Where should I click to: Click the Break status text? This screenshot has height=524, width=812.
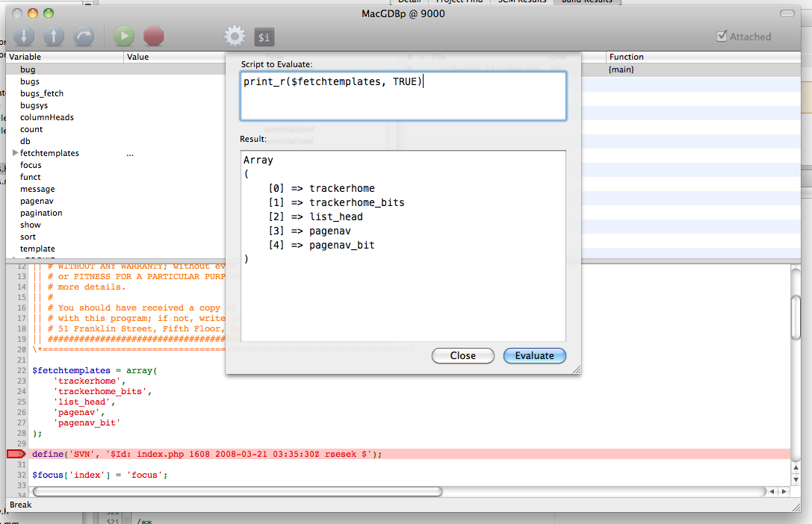(x=21, y=505)
